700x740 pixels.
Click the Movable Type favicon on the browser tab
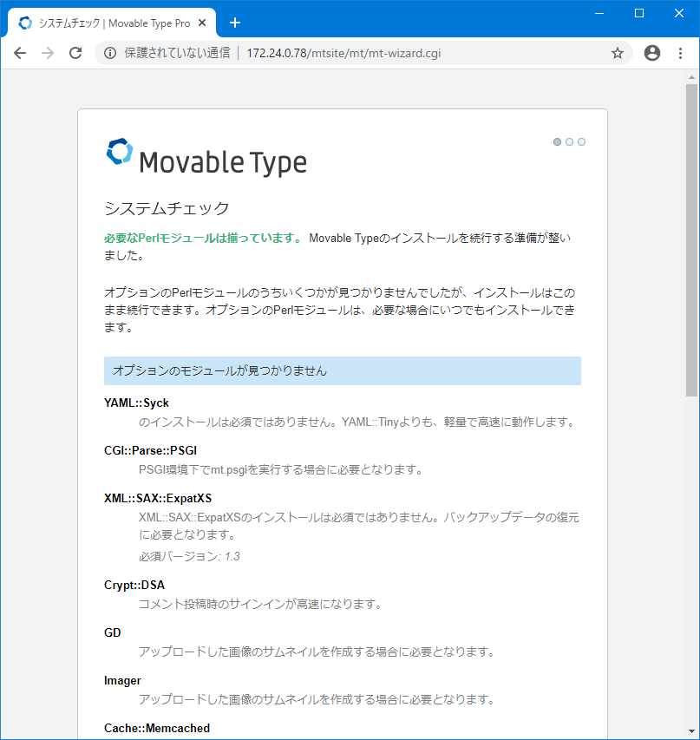pyautogui.click(x=25, y=23)
